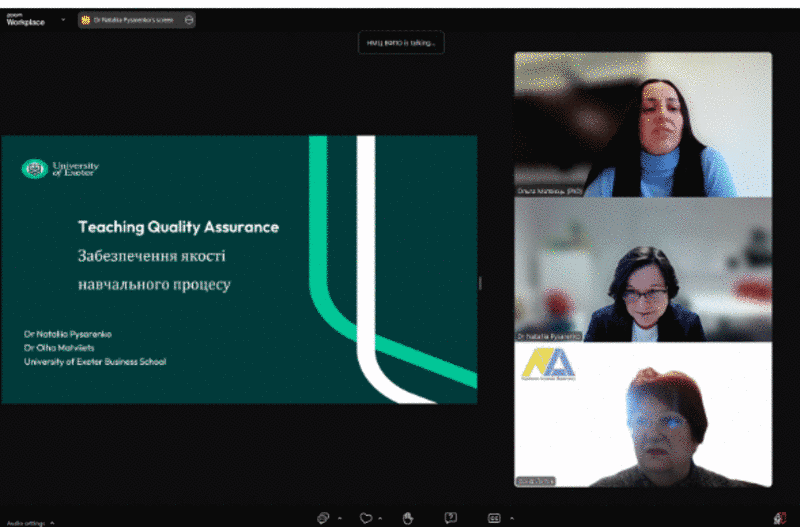The image size is (800, 527).
Task: Click the University of Exeter logo on the slide
Action: click(60, 169)
